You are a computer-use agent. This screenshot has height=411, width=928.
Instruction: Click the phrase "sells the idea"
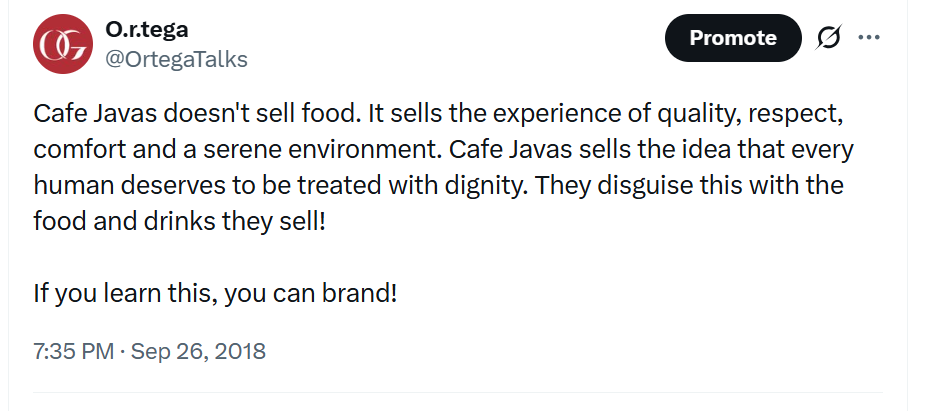[623, 150]
